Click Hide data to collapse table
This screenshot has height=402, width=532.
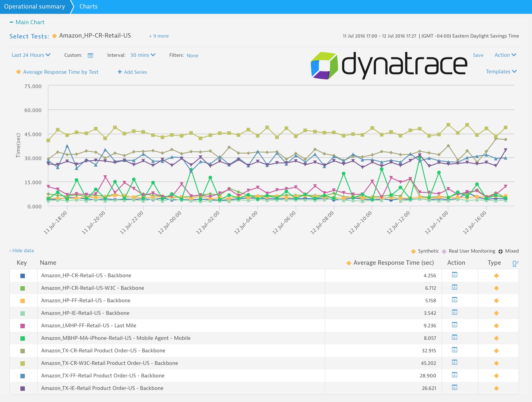(x=22, y=251)
